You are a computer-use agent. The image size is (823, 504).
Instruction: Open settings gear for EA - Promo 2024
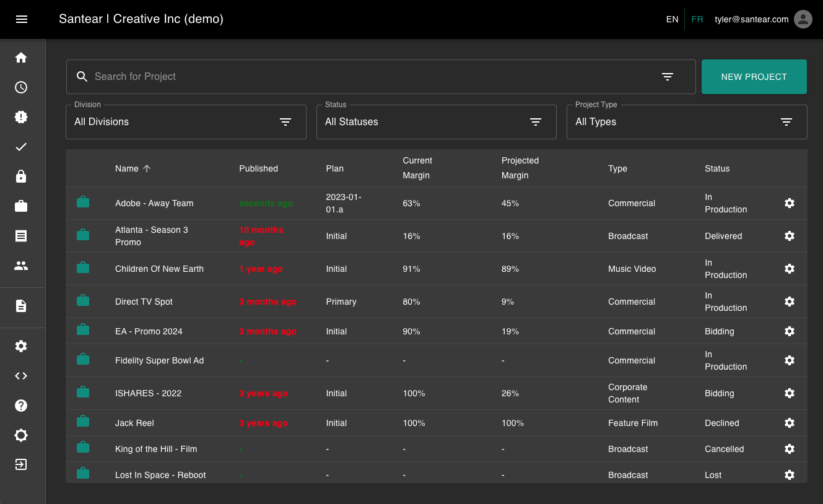790,331
